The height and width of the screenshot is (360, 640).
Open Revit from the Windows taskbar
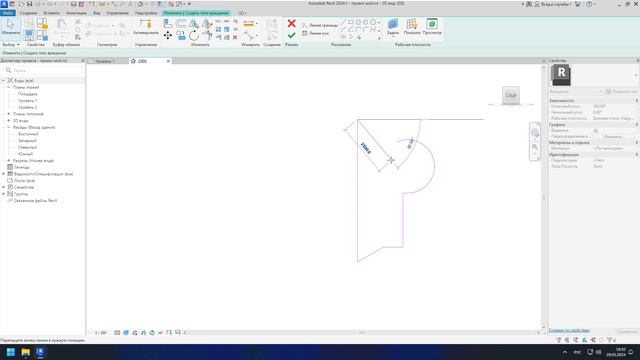coord(40,352)
